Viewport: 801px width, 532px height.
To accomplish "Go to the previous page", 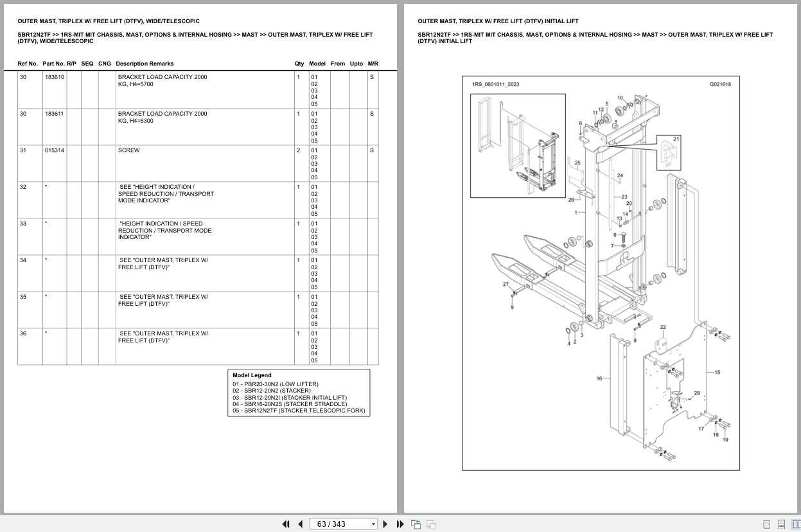I will coord(300,524).
